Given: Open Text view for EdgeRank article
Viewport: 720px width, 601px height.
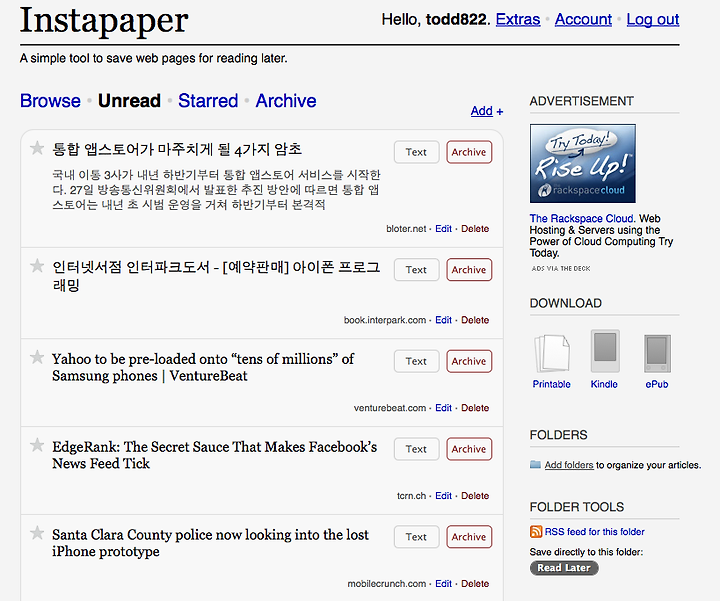Looking at the screenshot, I should coord(416,449).
